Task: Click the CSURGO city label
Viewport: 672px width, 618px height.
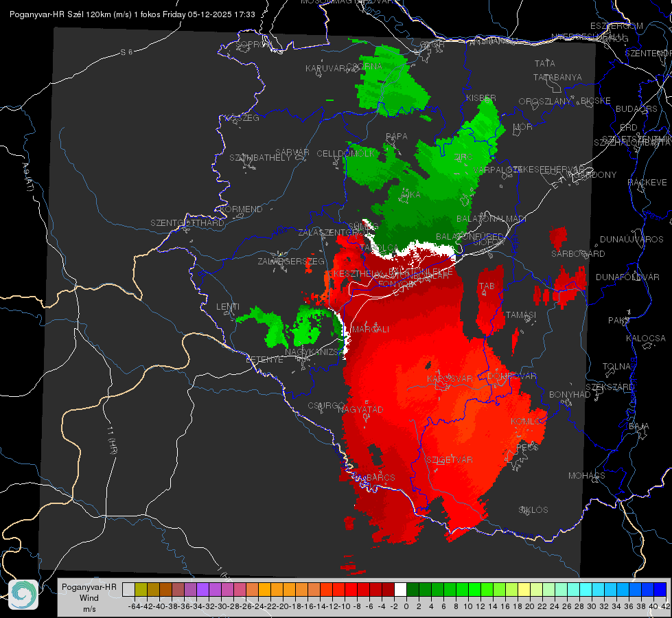Action: click(326, 406)
